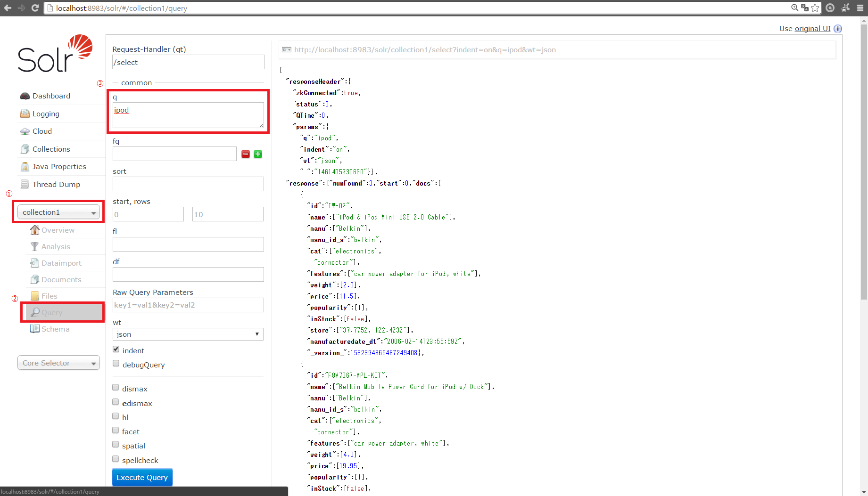
Task: Enable the debugQuery checkbox
Action: click(116, 363)
